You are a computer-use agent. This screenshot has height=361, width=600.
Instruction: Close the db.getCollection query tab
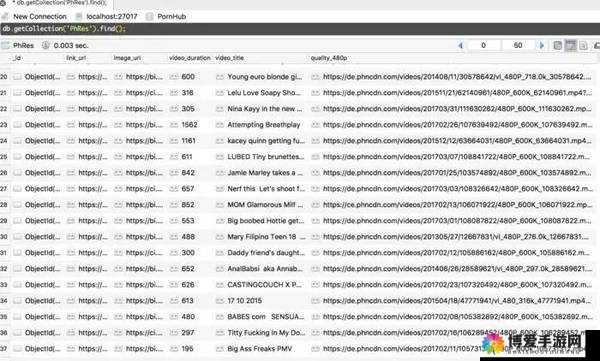(2, 3)
